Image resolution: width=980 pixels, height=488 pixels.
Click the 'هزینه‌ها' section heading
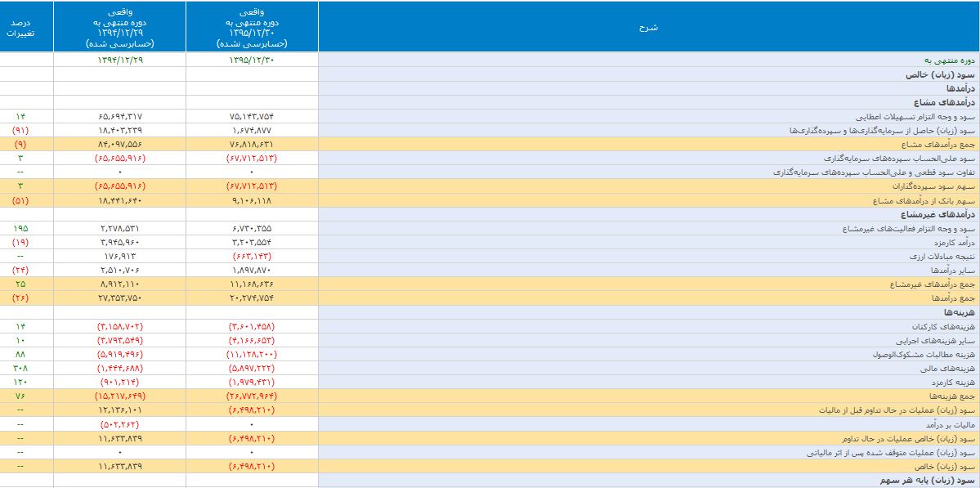coord(961,312)
